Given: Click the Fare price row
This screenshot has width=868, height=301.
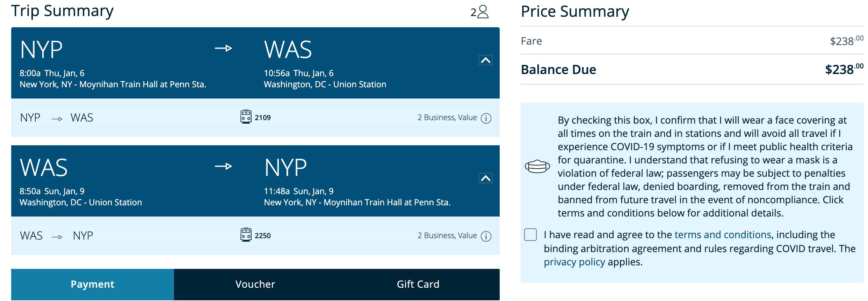Looking at the screenshot, I should (692, 41).
